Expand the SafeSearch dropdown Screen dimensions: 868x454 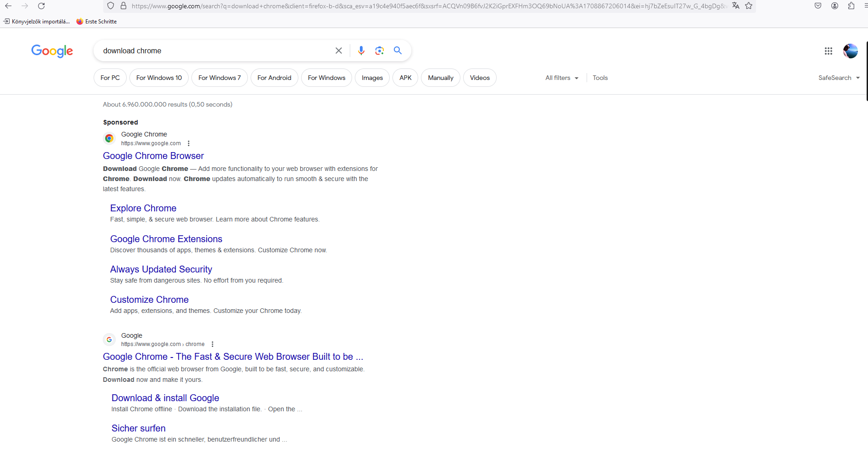pos(839,78)
